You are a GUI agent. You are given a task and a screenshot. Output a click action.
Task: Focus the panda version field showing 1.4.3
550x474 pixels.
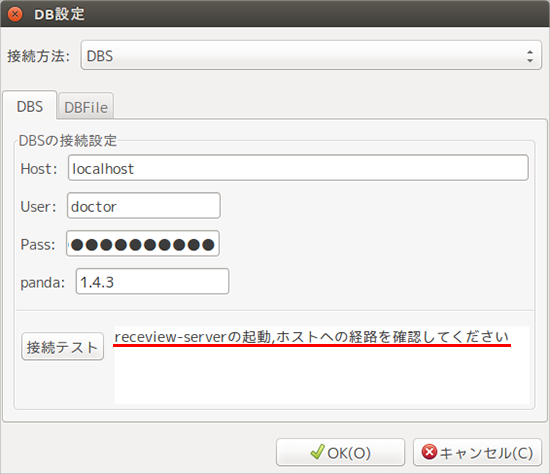pyautogui.click(x=153, y=281)
